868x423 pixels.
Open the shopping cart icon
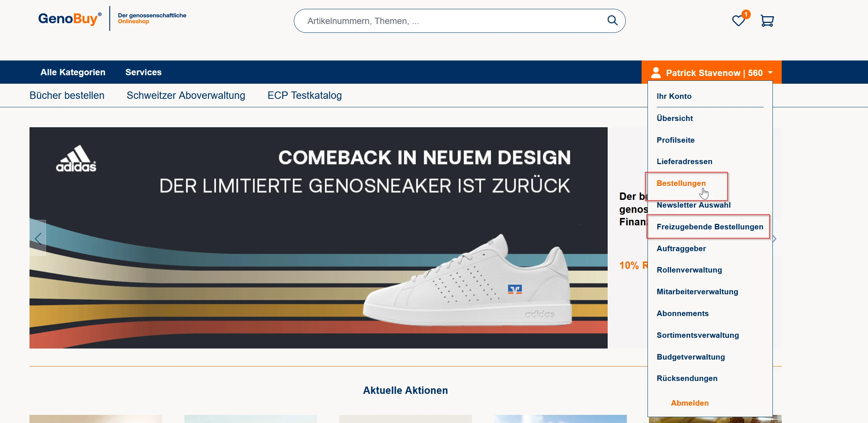point(767,21)
